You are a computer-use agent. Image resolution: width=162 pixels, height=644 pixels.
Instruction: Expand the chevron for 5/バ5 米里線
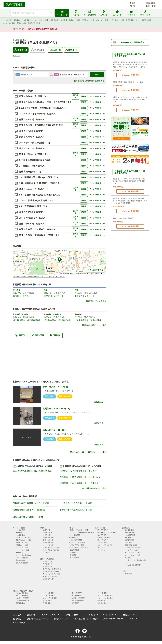[104, 160]
